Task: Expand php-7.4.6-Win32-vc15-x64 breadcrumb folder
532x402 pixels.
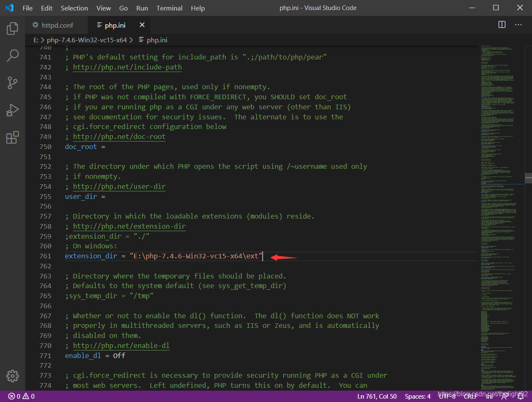Action: point(87,40)
